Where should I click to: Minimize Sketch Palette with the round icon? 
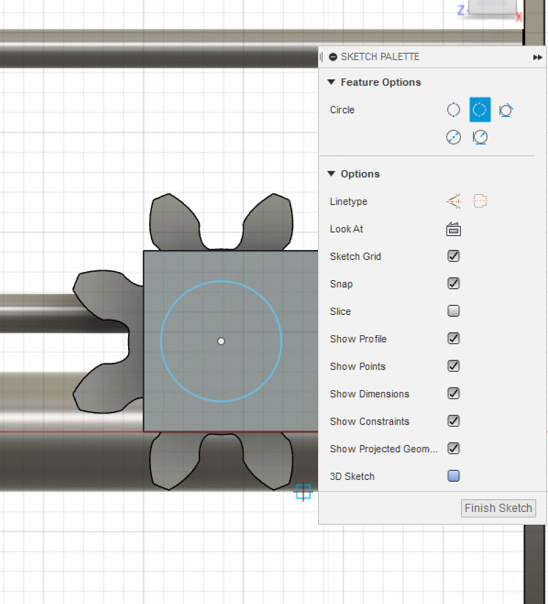pyautogui.click(x=333, y=57)
